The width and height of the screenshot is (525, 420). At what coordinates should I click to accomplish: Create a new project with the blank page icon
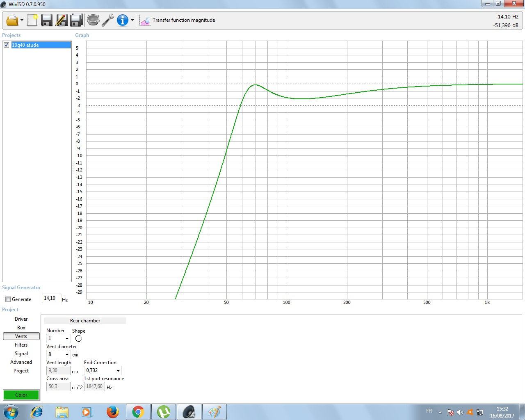[x=32, y=20]
